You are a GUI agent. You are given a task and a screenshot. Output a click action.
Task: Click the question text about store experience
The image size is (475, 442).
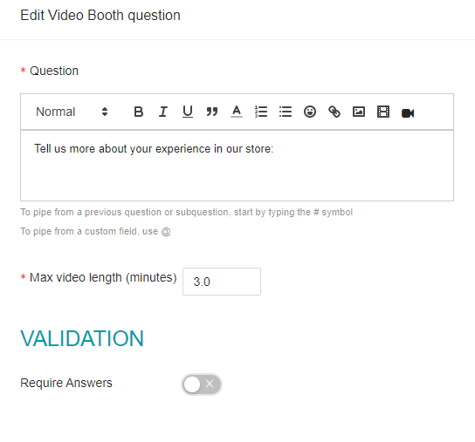point(154,149)
